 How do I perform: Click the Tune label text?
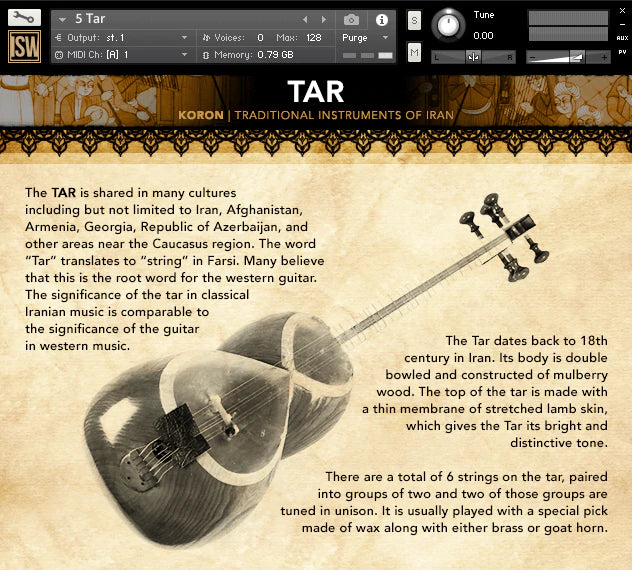[x=484, y=15]
